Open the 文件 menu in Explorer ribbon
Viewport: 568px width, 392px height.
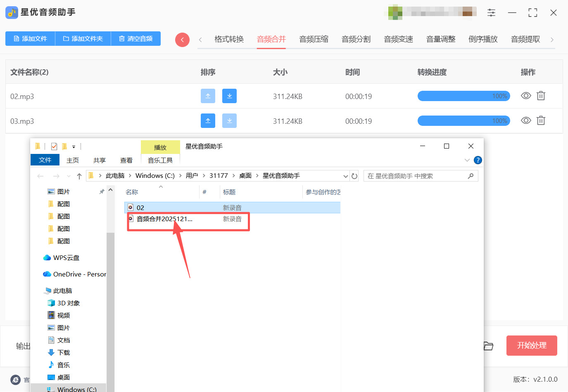[x=45, y=160]
